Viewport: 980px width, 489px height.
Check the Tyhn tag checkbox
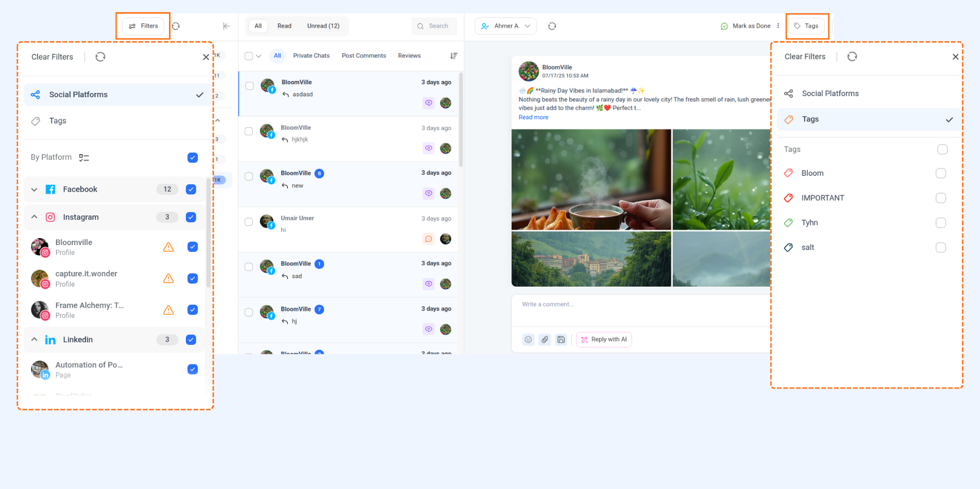(x=941, y=223)
